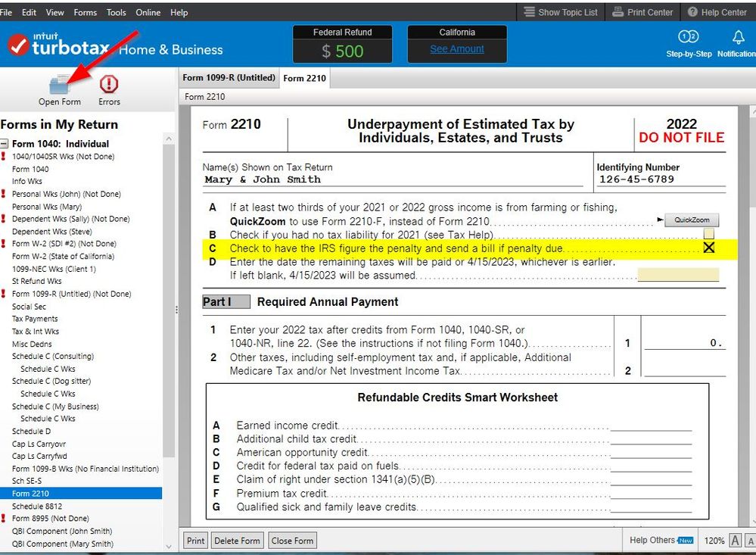Viewport: 756px width, 555px height.
Task: Select Schedule D
Action: (31, 431)
